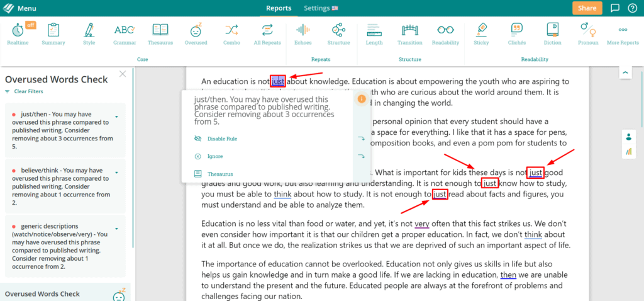Open the Style report icon

pyautogui.click(x=89, y=33)
